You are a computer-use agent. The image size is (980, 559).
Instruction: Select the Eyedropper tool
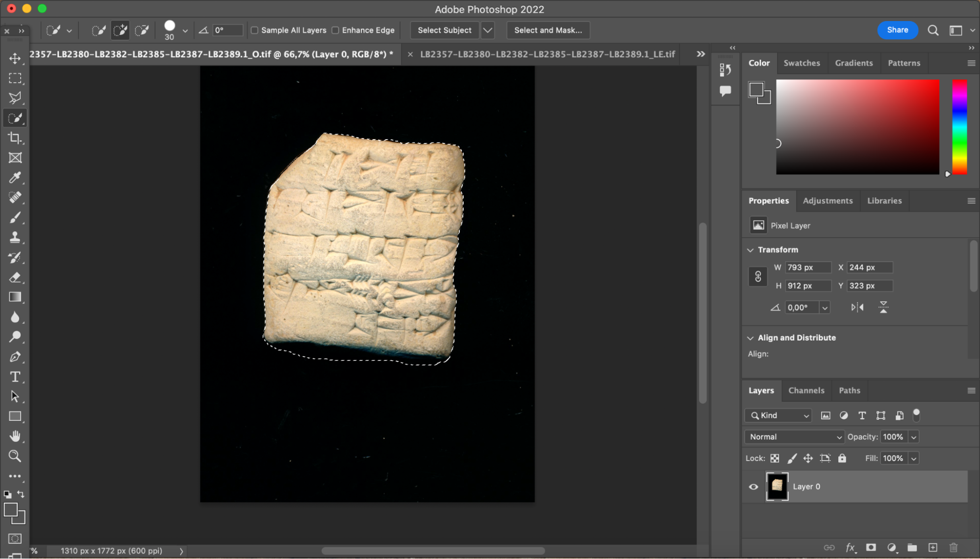tap(15, 178)
